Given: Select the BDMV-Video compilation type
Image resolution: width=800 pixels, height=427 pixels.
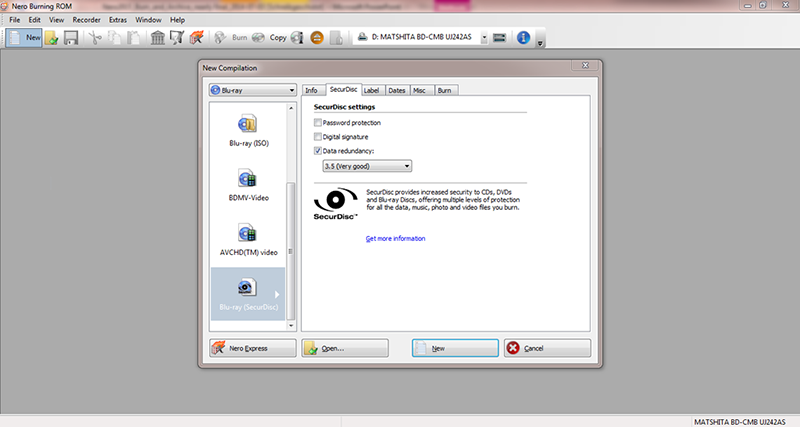Looking at the screenshot, I should tap(248, 185).
